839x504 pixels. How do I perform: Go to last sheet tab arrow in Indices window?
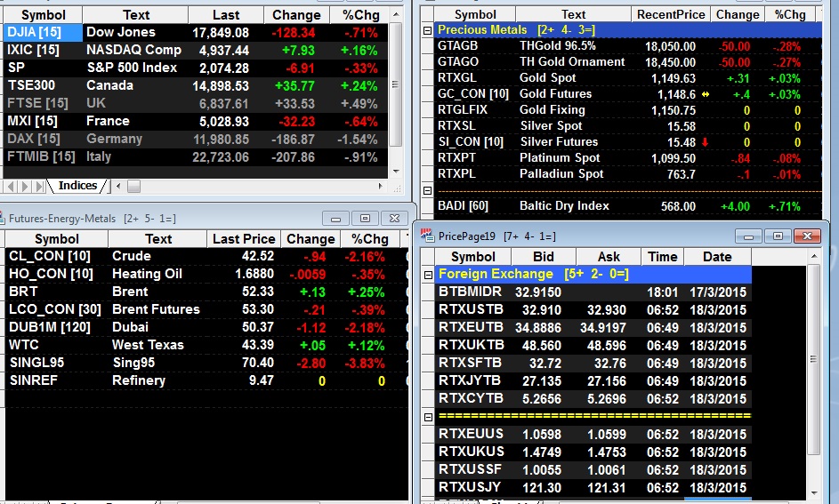point(40,186)
